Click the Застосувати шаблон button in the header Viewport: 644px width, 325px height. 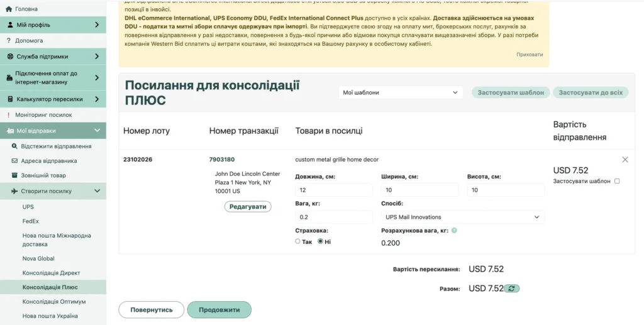pos(511,92)
